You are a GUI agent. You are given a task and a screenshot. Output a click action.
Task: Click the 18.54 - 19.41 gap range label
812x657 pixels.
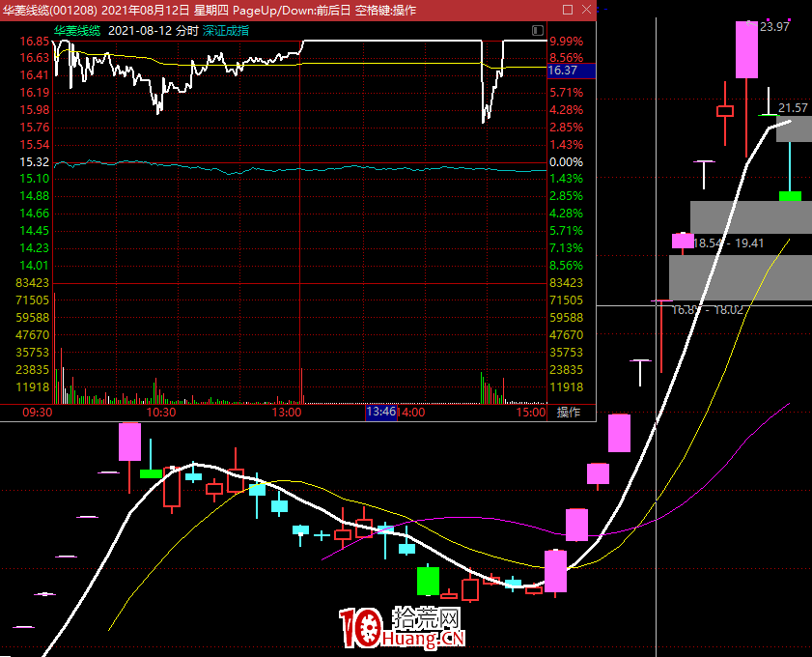click(728, 243)
